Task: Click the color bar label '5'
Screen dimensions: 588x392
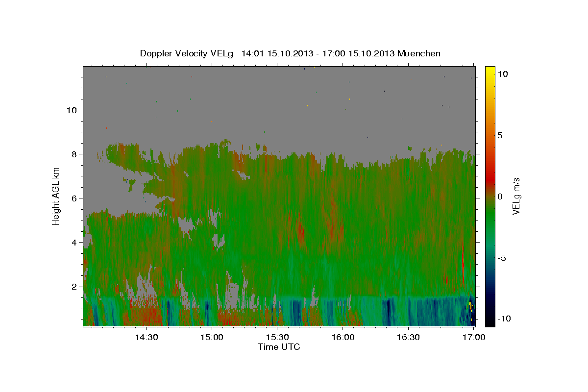Action: click(x=500, y=135)
